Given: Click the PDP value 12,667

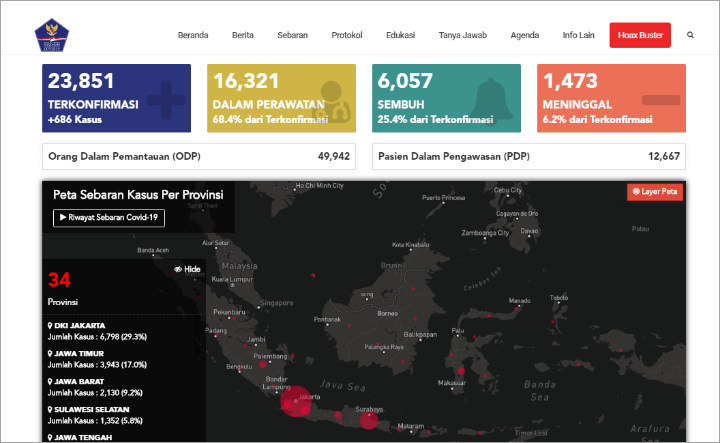Looking at the screenshot, I should click(x=664, y=157).
